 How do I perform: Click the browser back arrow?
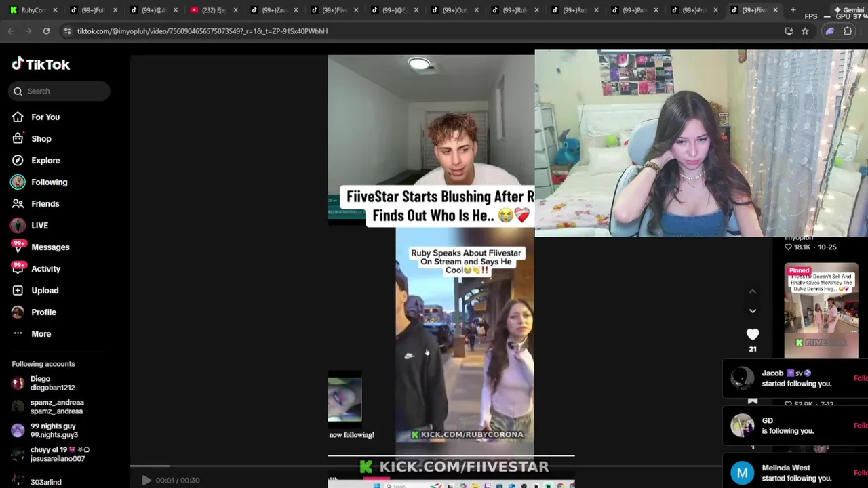[11, 31]
